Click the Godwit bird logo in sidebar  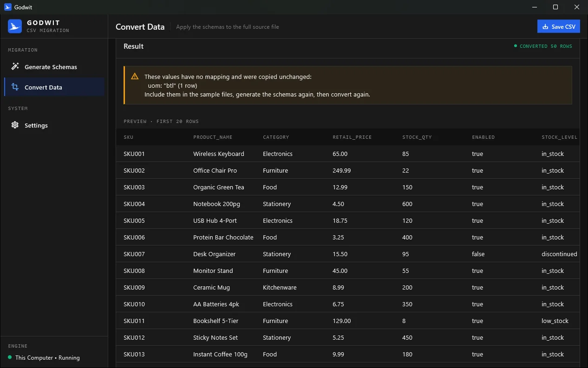pyautogui.click(x=15, y=26)
